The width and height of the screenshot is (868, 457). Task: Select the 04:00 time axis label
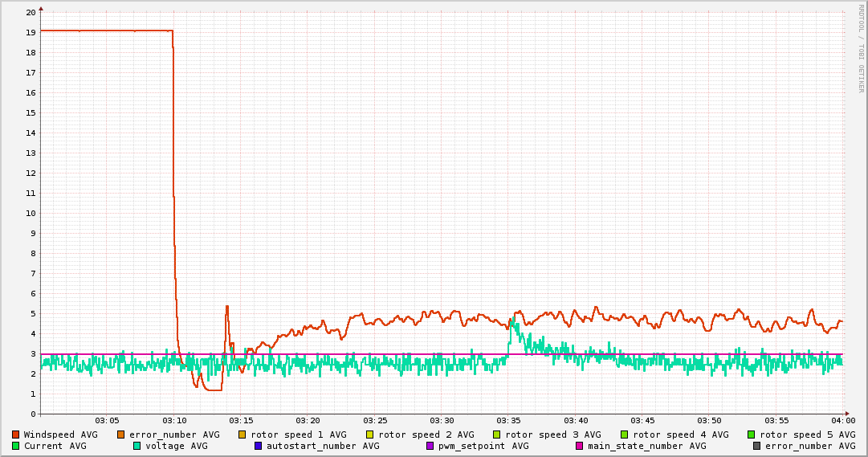click(x=843, y=420)
